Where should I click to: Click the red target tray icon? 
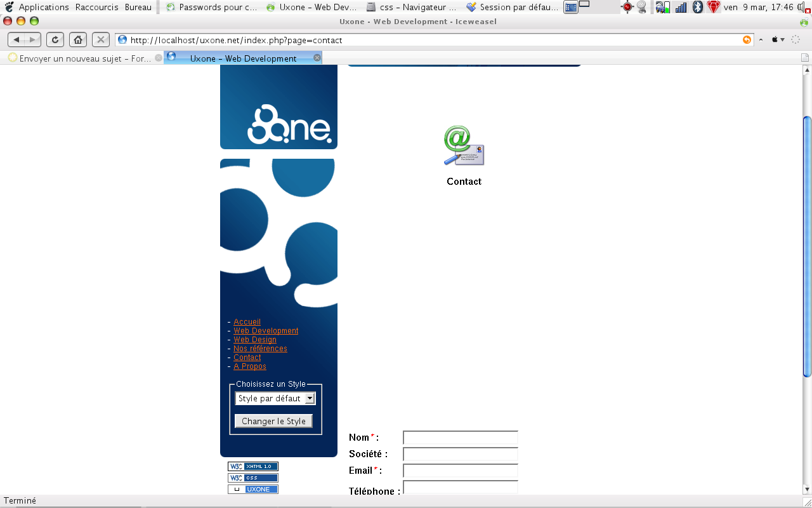coord(627,7)
